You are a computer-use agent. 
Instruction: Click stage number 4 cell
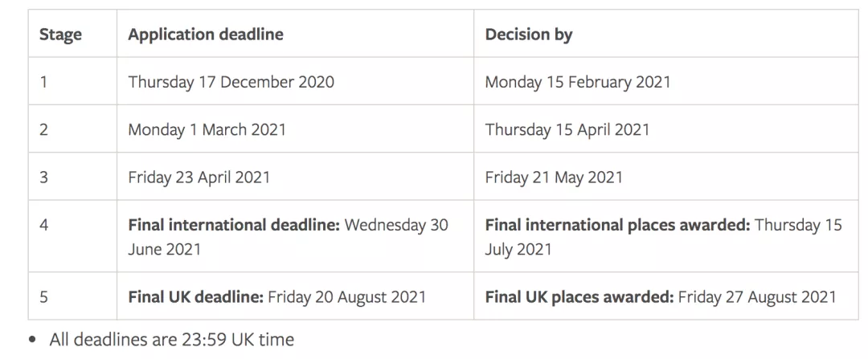coord(43,225)
